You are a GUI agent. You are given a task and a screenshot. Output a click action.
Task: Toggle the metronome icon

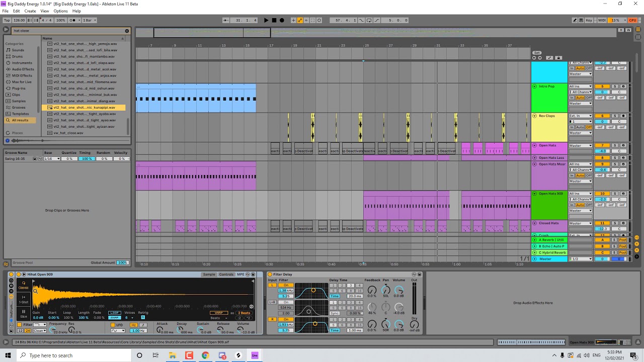pyautogui.click(x=74, y=20)
